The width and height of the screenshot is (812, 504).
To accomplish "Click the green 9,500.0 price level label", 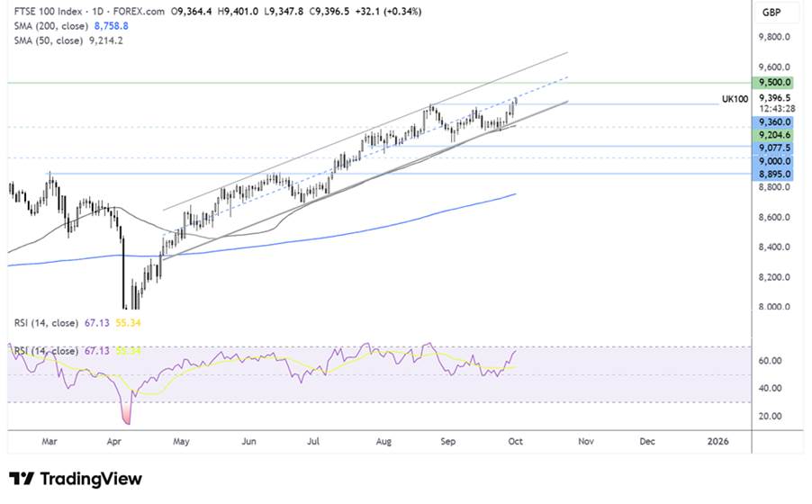I will (x=774, y=82).
